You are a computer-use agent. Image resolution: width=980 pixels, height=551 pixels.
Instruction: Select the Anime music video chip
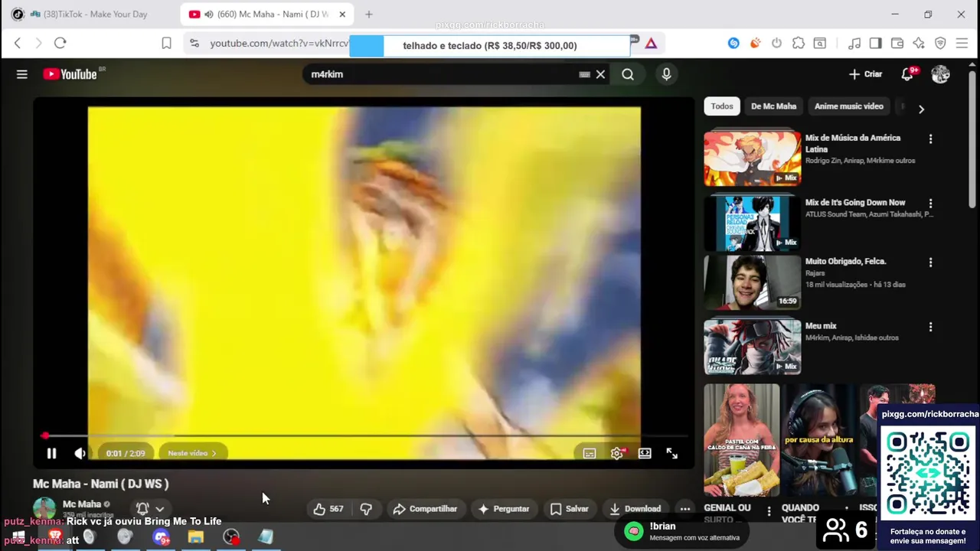coord(849,106)
